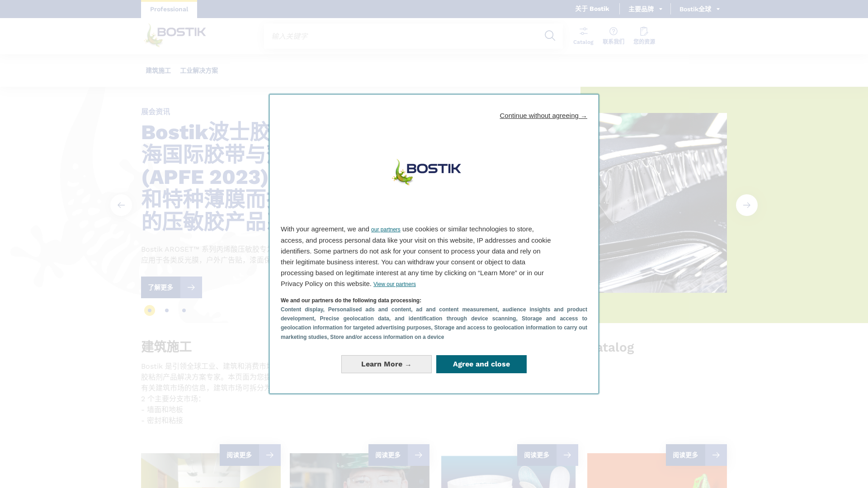Screen dimensions: 868x488
Task: Select second carousel dot indicator
Action: [167, 310]
